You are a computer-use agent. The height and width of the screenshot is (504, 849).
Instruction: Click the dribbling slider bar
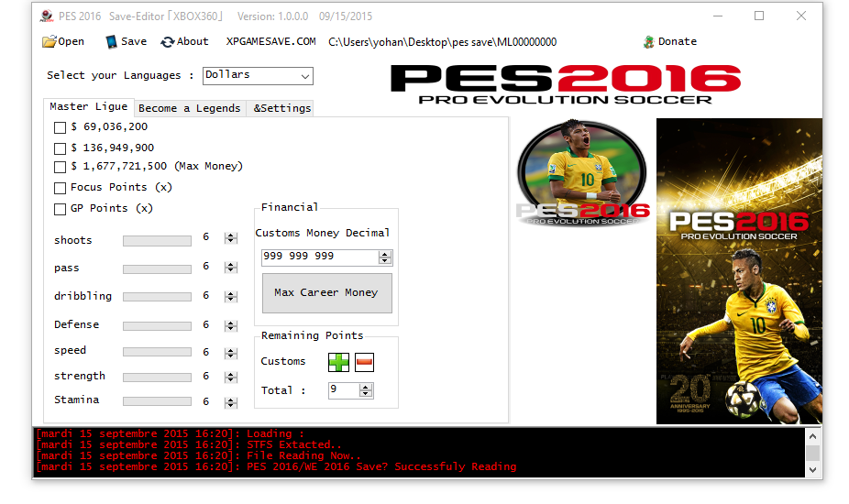pyautogui.click(x=157, y=297)
